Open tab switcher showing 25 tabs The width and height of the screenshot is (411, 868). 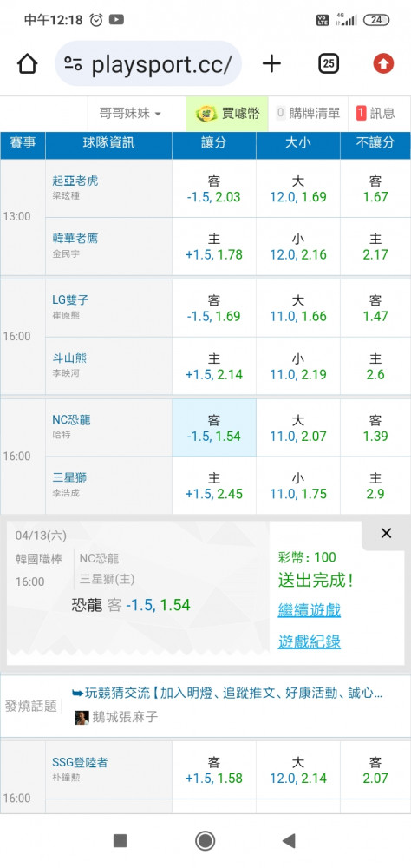(x=329, y=64)
